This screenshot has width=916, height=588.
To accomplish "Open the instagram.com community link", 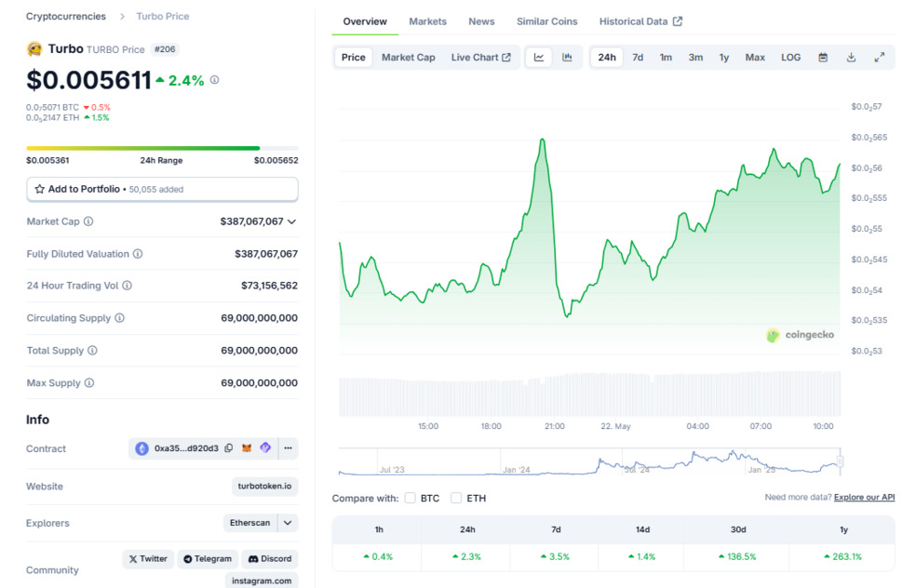I will click(262, 581).
